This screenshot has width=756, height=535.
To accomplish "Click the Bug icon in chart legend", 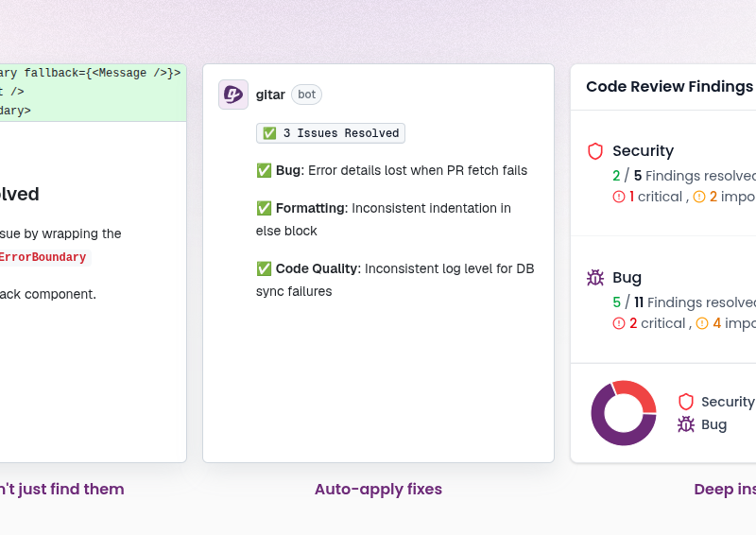I will tap(686, 424).
